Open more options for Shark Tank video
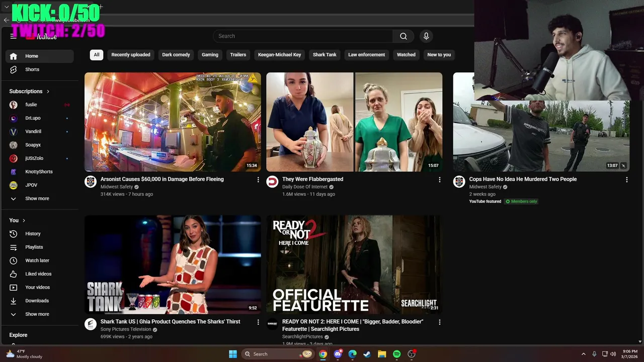The height and width of the screenshot is (362, 644). (x=258, y=322)
